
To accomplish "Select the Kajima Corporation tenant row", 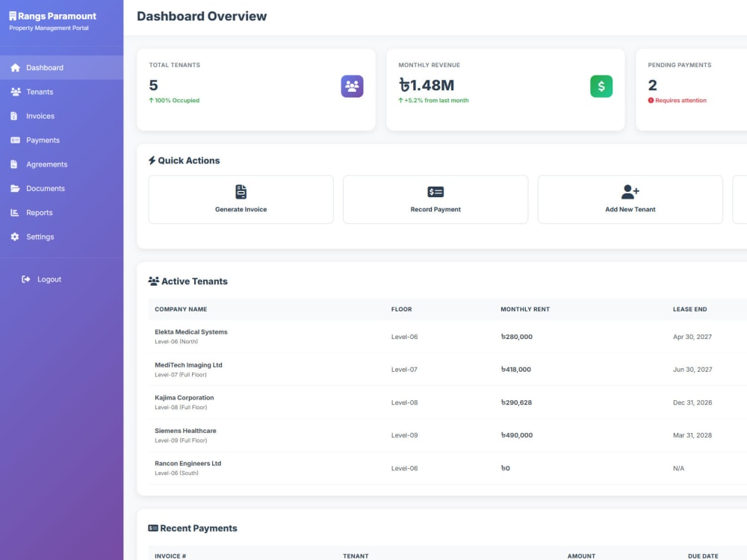I will click(x=447, y=402).
